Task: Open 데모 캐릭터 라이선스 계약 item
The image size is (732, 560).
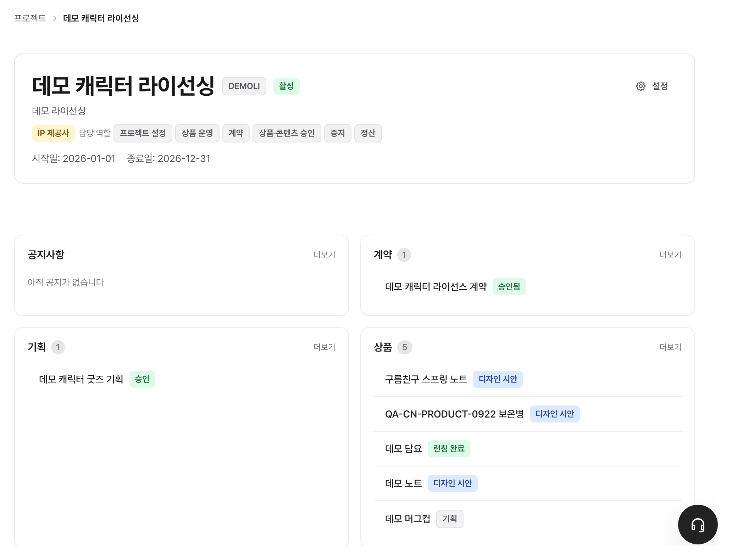Action: point(436,287)
